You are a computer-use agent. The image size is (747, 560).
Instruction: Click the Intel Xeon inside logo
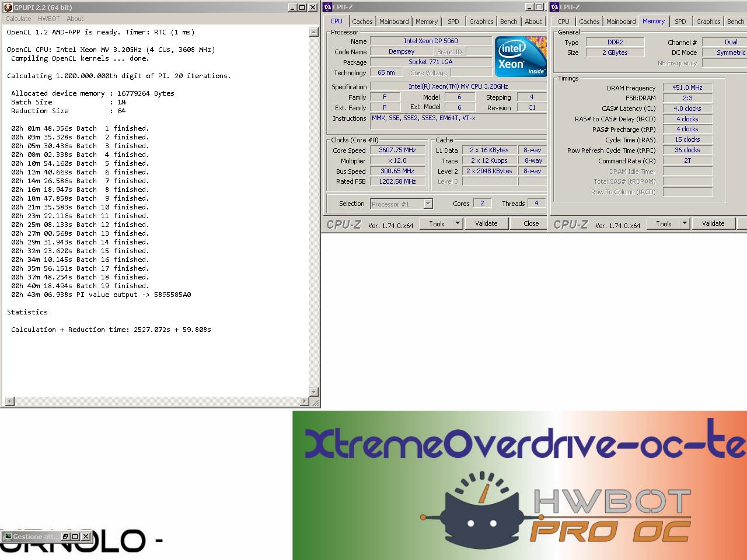click(x=521, y=57)
